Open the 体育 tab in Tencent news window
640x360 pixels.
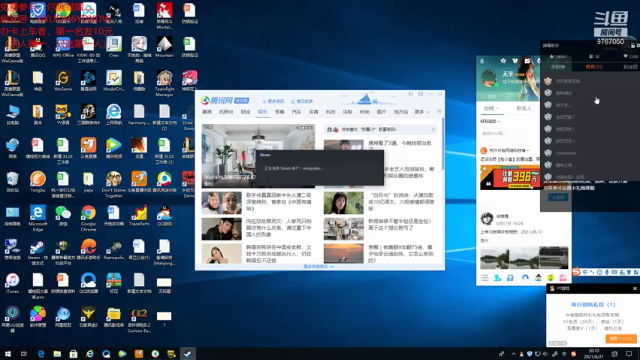pyautogui.click(x=313, y=112)
